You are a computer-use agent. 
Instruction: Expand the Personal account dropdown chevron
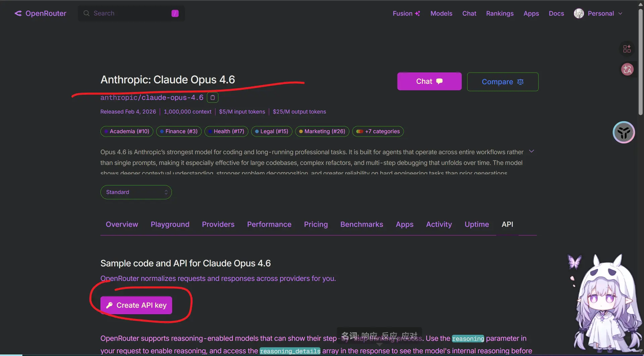[621, 13]
